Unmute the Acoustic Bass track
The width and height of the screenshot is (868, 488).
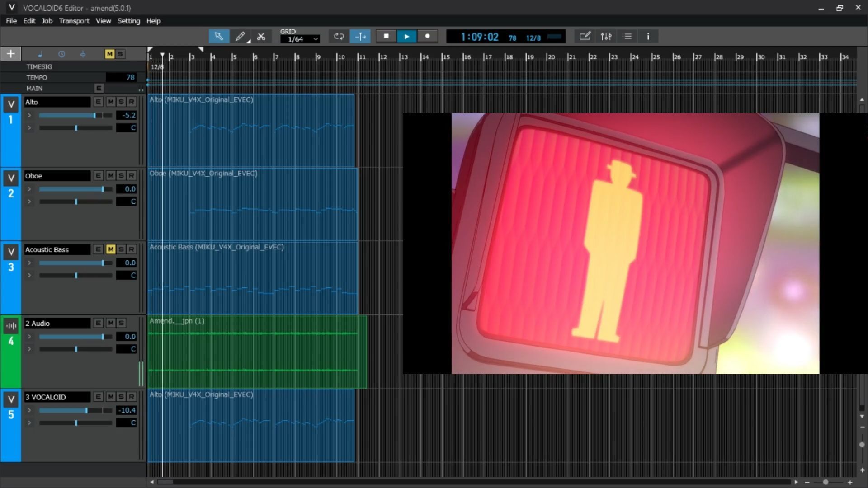[x=110, y=249]
